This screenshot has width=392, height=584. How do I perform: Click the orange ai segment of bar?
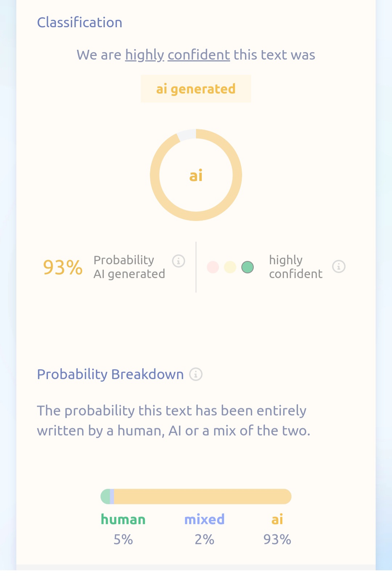pos(203,496)
